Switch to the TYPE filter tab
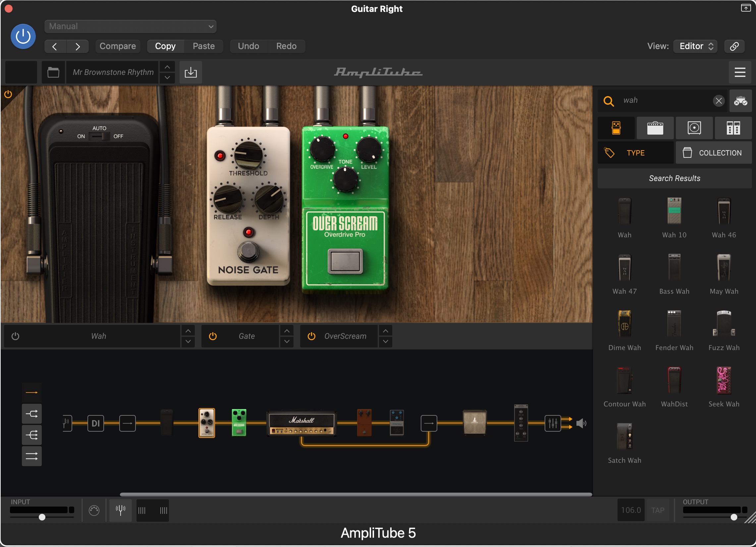 (x=635, y=153)
